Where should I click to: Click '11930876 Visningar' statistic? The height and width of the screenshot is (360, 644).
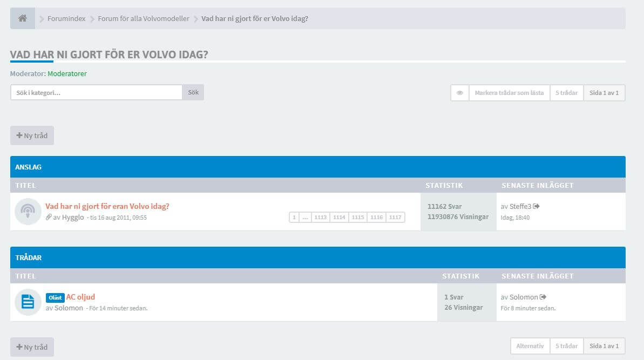coord(458,217)
